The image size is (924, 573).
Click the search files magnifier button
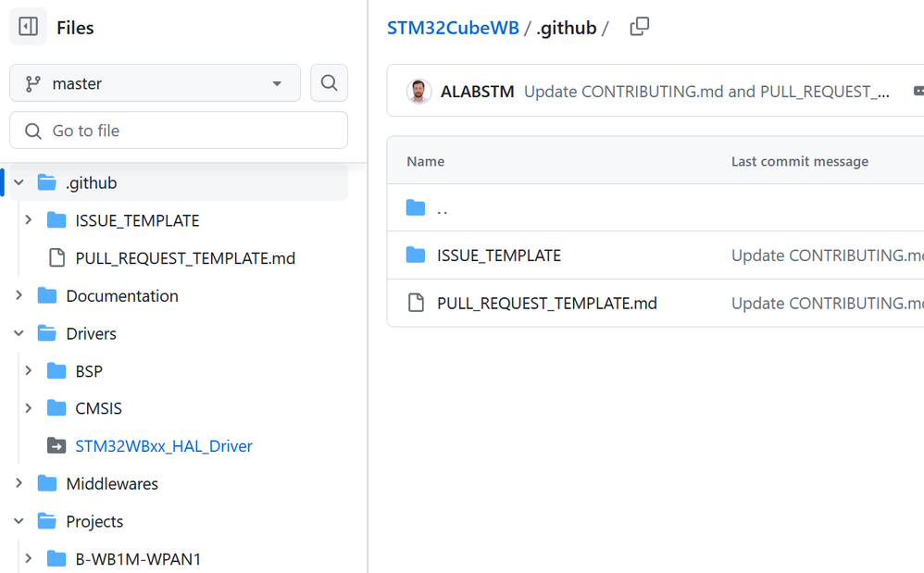(329, 83)
